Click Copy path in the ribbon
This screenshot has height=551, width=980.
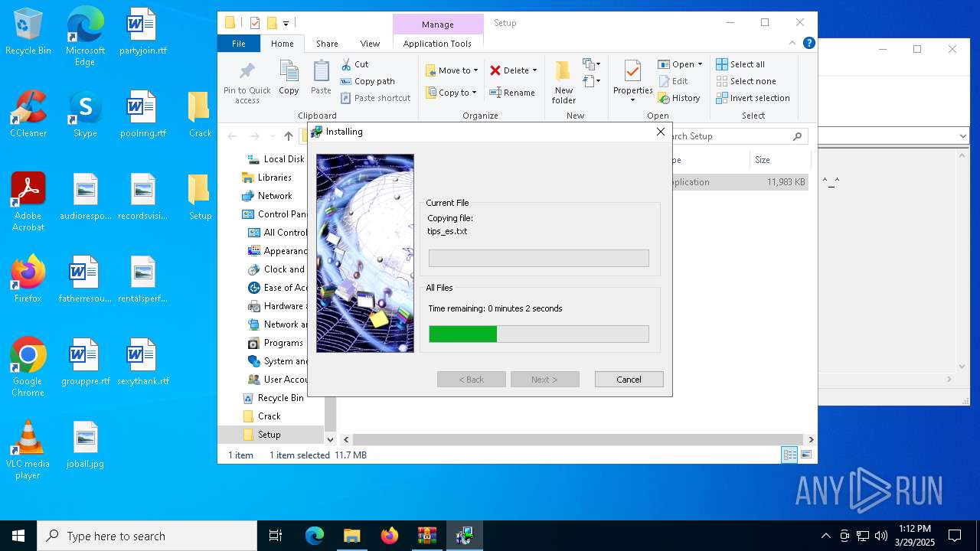click(367, 81)
